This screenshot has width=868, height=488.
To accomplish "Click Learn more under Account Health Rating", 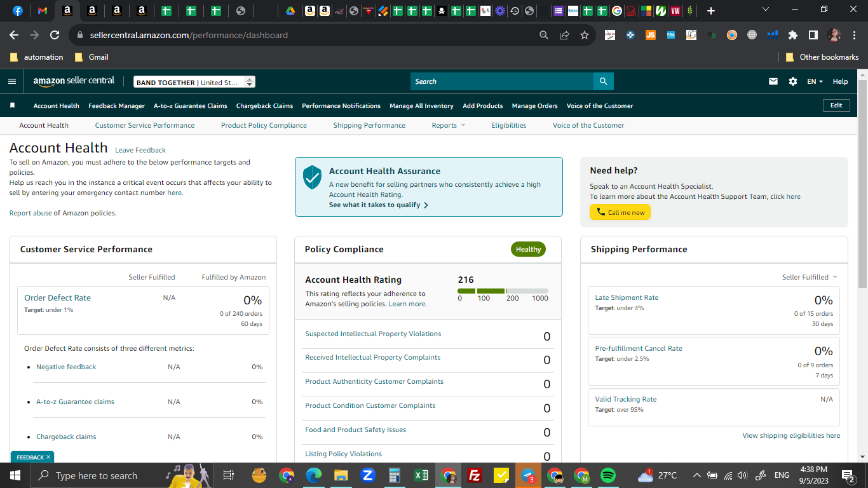I will coord(407,304).
